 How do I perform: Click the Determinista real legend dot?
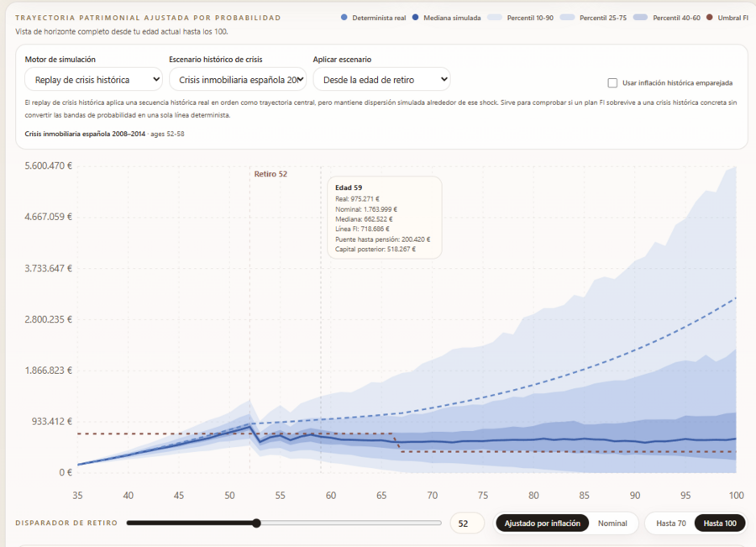pyautogui.click(x=344, y=18)
